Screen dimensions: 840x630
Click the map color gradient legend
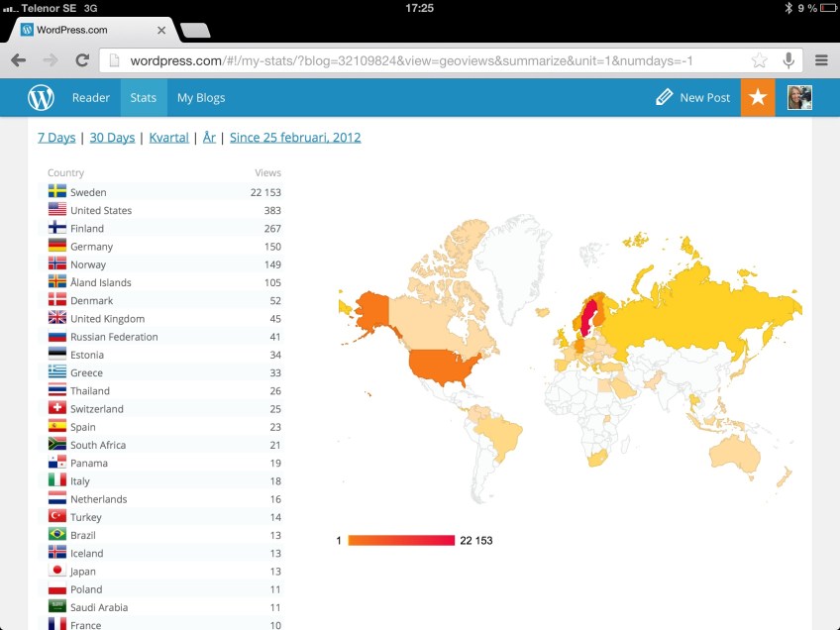point(401,540)
